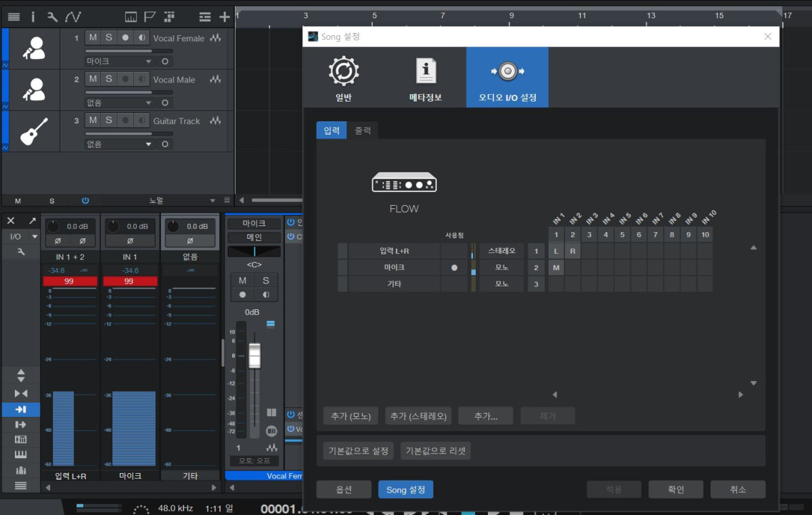Screen dimensions: 812x515
Task: Toggle global power button below track list
Action: click(85, 200)
